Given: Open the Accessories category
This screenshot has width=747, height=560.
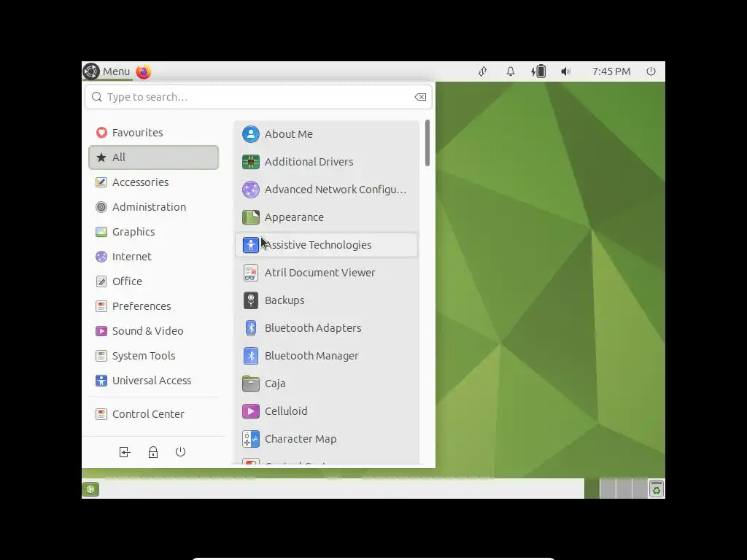Looking at the screenshot, I should 153,182.
